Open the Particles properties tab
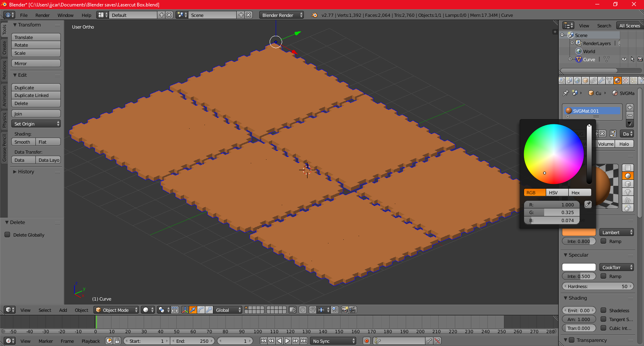This screenshot has height=346, width=644. (634, 80)
